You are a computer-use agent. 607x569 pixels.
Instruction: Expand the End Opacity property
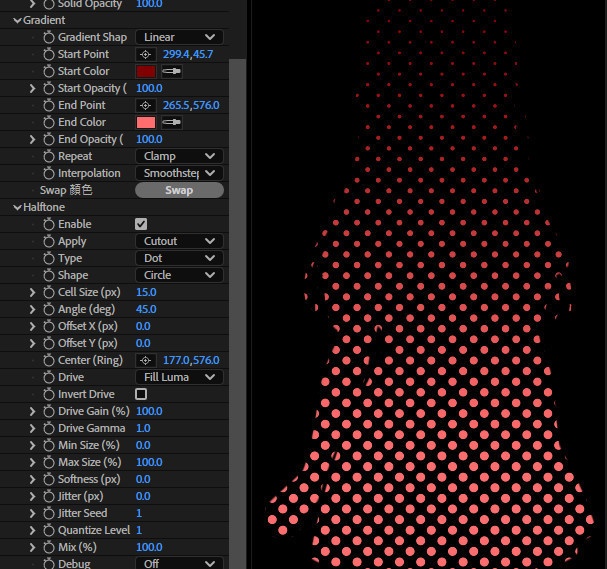33,140
